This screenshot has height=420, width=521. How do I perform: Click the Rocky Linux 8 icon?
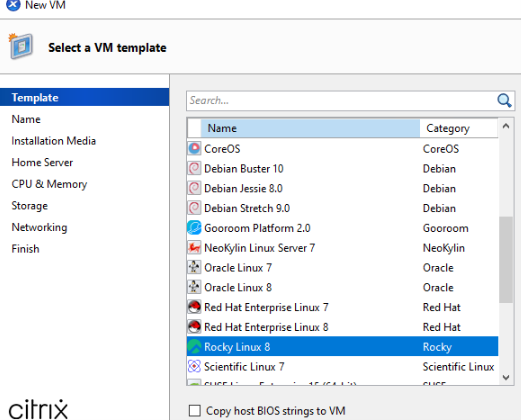[194, 347]
